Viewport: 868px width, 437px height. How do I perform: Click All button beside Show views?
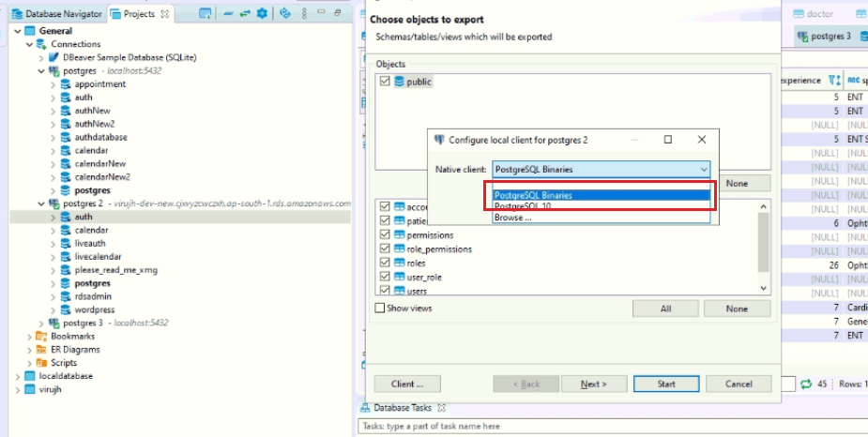tap(665, 309)
